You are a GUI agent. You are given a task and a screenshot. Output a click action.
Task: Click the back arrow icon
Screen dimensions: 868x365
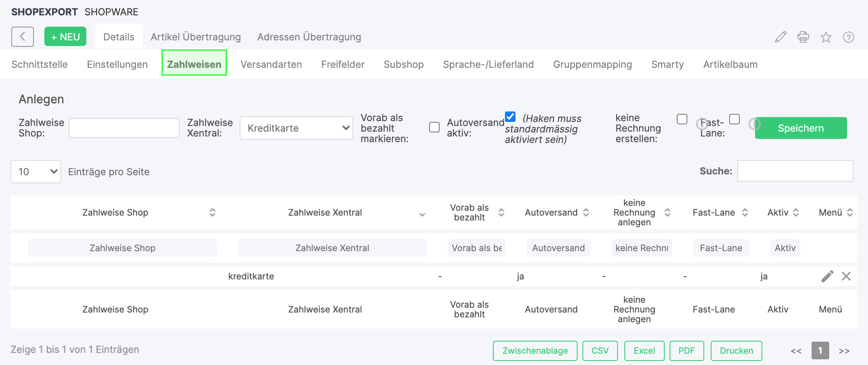(x=23, y=37)
